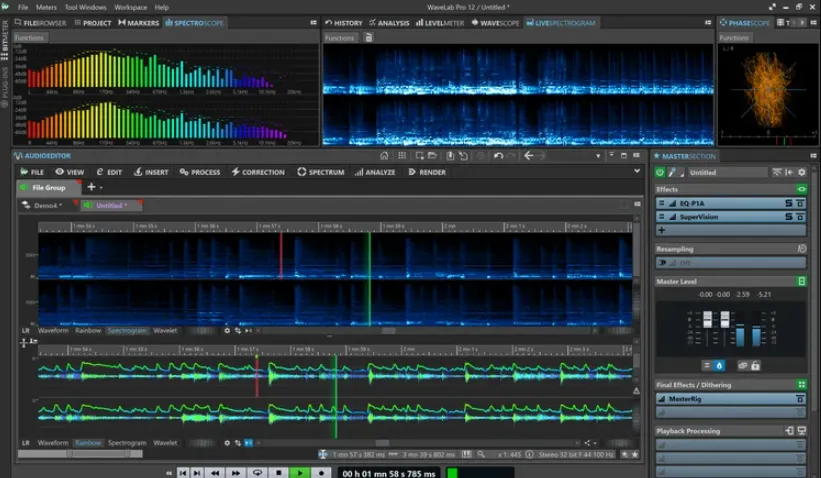Screen dimensions: 821x478
Task: Open the Process ribbon tab
Action: point(199,172)
